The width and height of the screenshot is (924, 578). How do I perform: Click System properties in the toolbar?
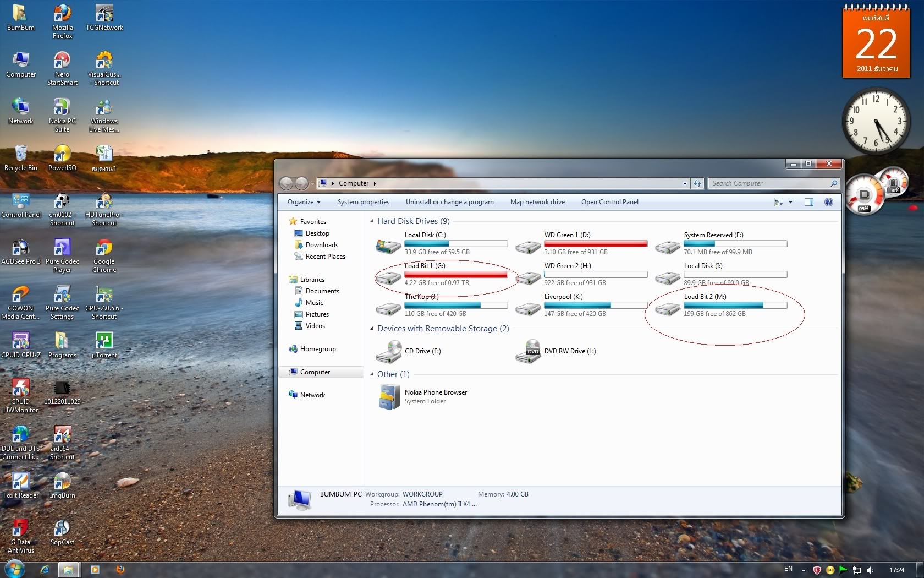point(363,202)
